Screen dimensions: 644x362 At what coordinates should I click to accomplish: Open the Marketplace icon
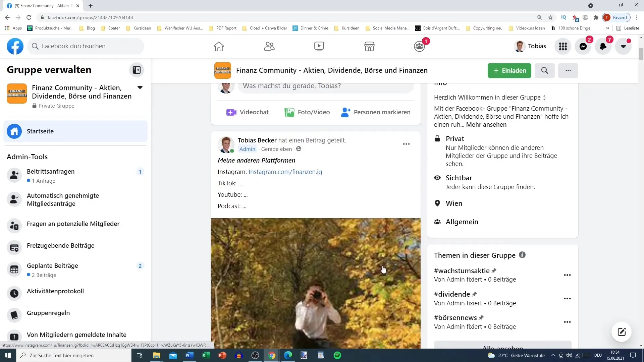click(x=369, y=46)
